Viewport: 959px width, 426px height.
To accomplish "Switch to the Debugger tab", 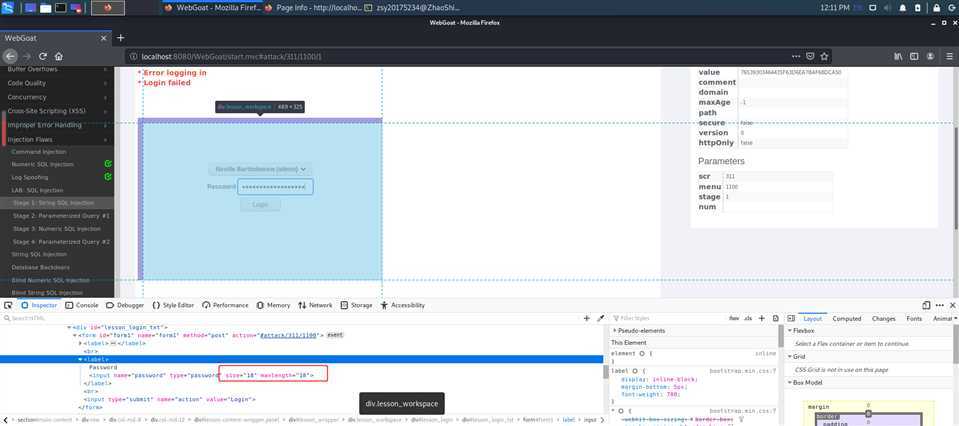I will click(125, 305).
